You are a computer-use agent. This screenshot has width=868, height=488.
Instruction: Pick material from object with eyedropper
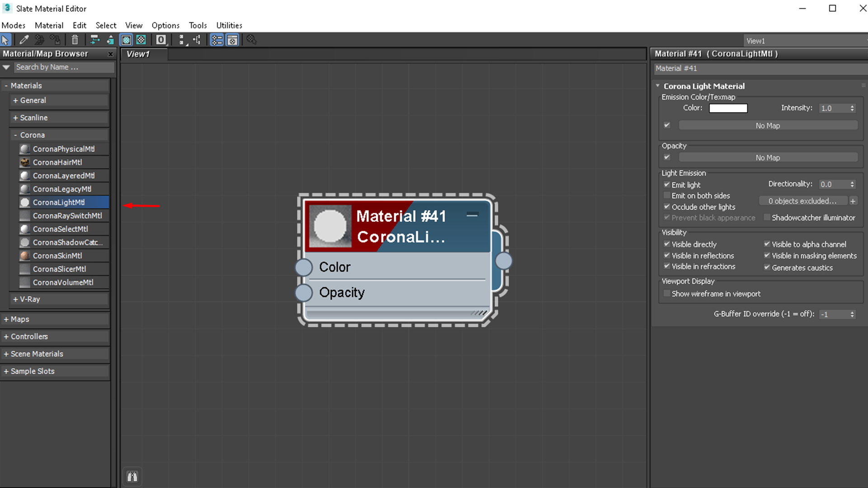point(24,40)
